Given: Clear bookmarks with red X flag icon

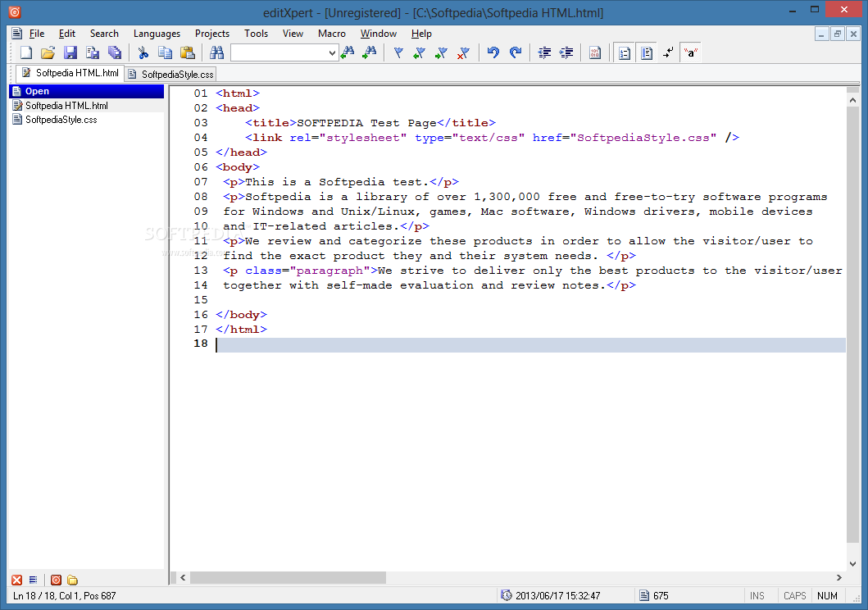Looking at the screenshot, I should [x=463, y=52].
